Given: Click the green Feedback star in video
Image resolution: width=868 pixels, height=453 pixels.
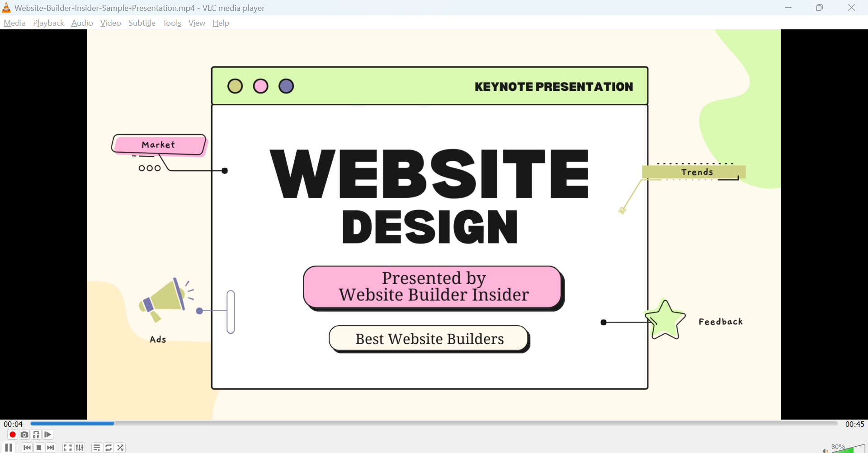Looking at the screenshot, I should [665, 320].
